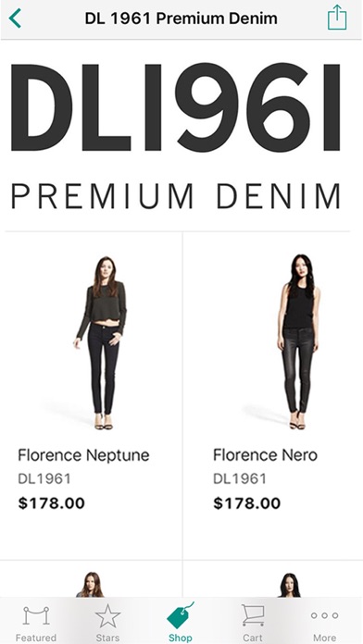Tap the More three-dots icon

[x=324, y=615]
